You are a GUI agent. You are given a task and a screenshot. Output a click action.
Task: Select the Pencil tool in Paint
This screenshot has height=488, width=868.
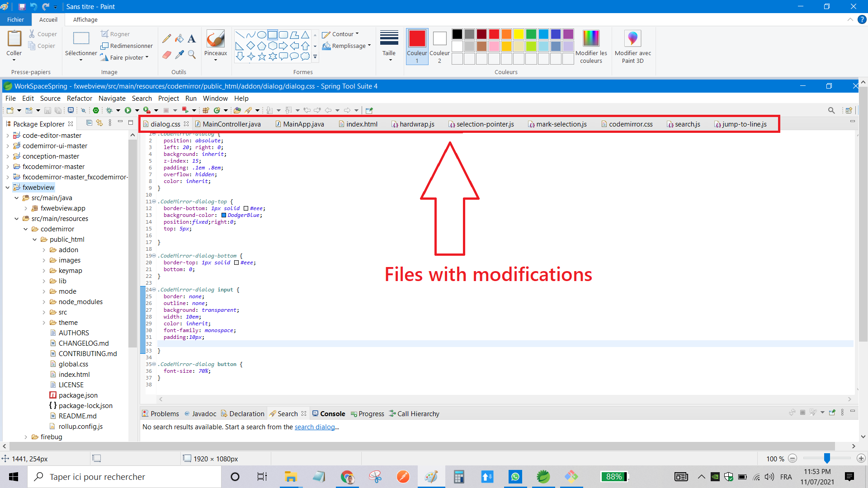(166, 38)
